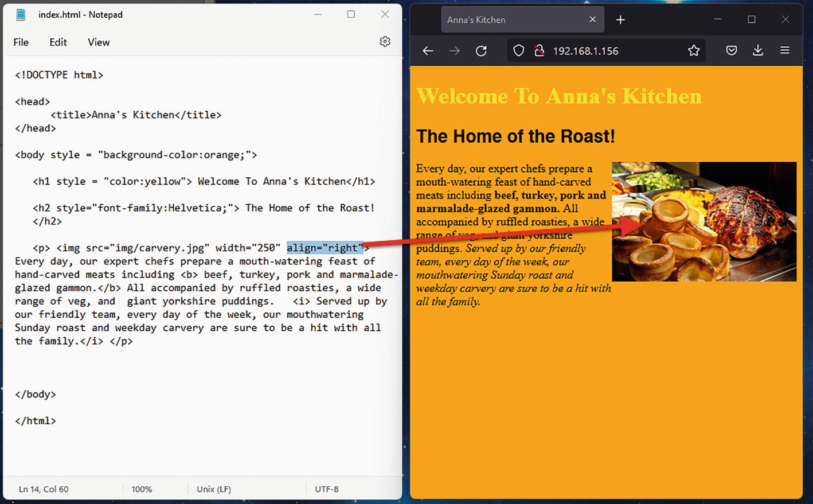Click the insecure connection padlock icon
813x504 pixels.
pyautogui.click(x=539, y=51)
